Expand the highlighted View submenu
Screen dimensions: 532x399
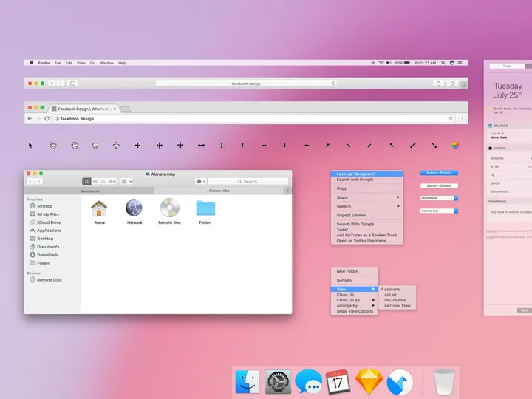pos(355,290)
